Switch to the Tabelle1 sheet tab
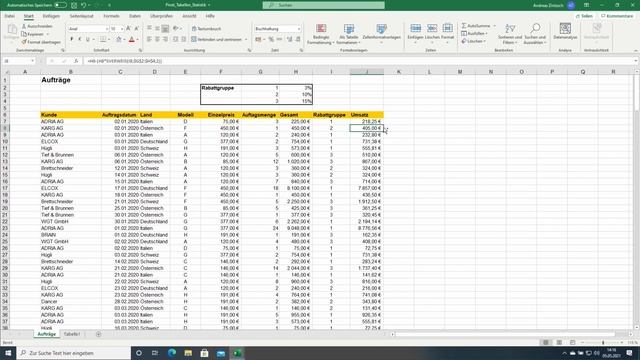Viewport: 640px width, 360px height. (x=72, y=334)
